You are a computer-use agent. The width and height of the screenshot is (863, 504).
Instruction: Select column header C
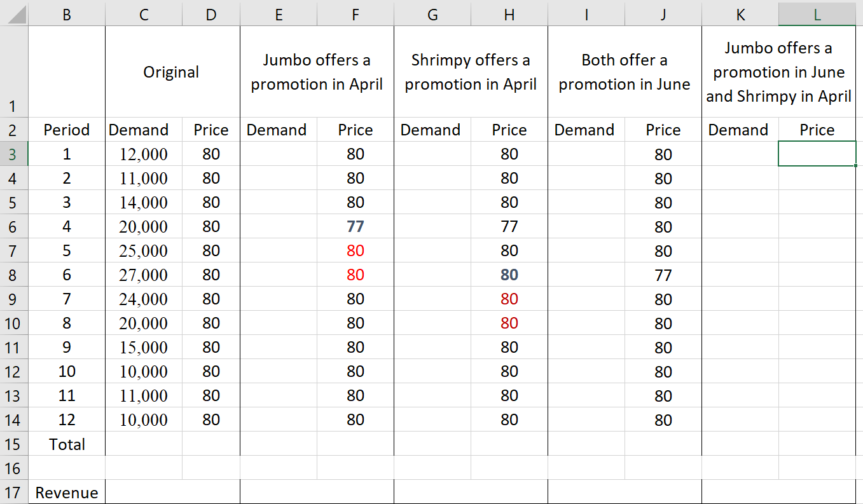[144, 15]
